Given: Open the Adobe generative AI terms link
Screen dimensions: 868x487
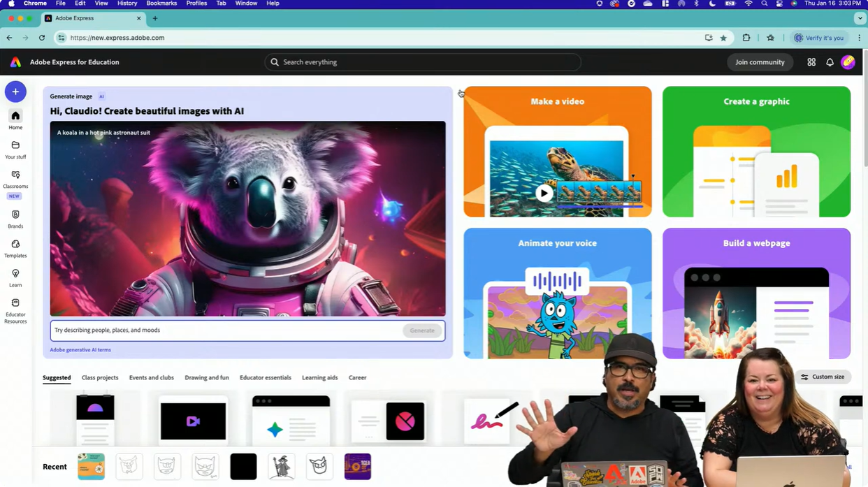Looking at the screenshot, I should (x=80, y=349).
